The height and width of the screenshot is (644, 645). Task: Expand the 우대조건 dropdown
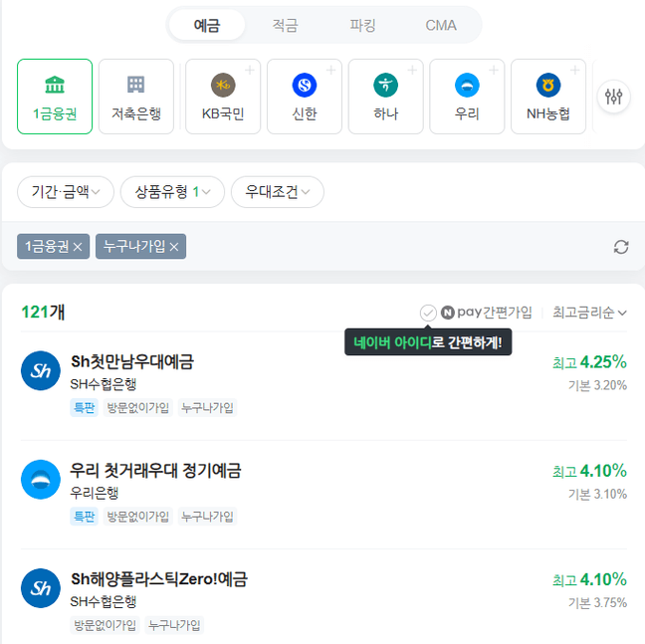click(278, 192)
